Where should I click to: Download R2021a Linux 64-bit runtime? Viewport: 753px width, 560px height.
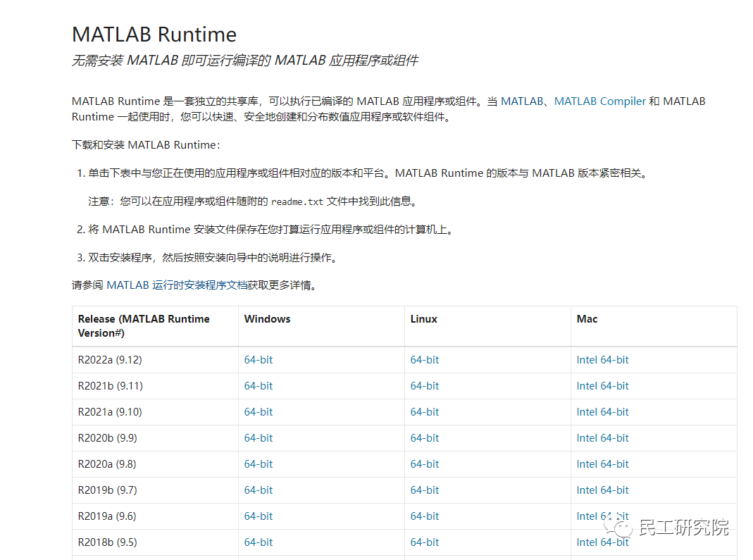(x=425, y=411)
